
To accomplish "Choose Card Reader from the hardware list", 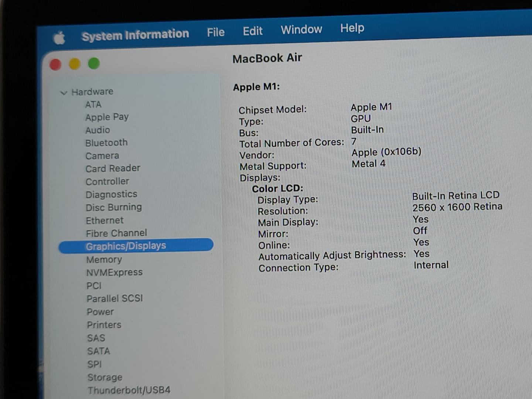I will coord(113,168).
